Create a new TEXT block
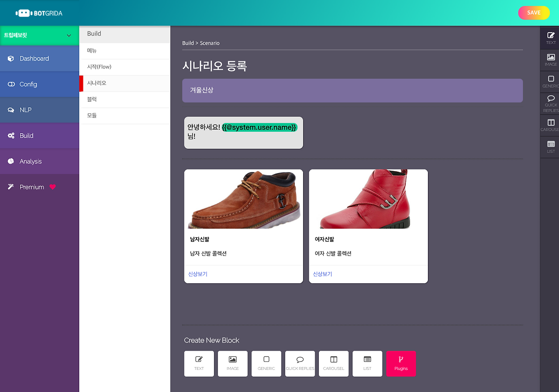The width and height of the screenshot is (559, 392). coord(199,364)
